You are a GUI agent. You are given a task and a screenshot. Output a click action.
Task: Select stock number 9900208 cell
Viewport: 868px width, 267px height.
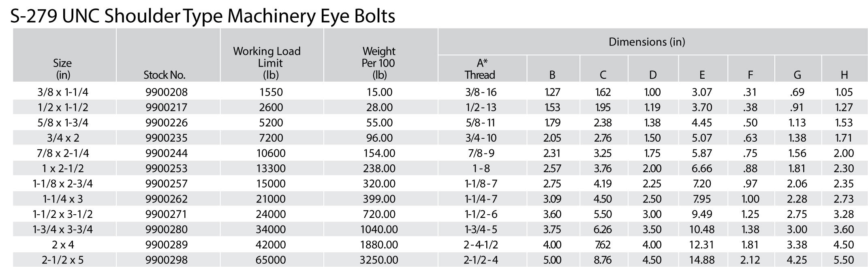click(x=167, y=92)
